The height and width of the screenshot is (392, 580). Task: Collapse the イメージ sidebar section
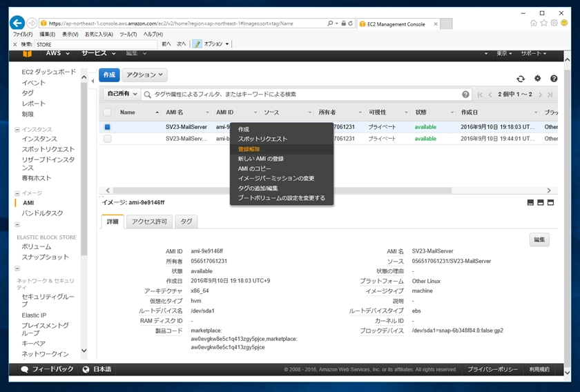click(x=17, y=193)
